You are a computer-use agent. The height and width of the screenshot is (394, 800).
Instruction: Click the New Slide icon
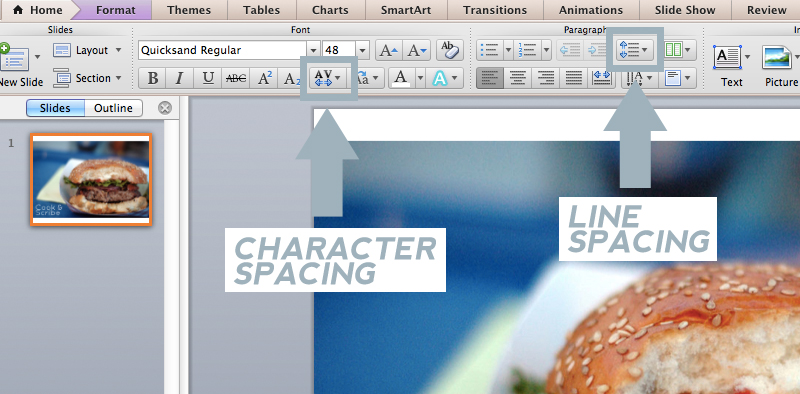(14, 57)
